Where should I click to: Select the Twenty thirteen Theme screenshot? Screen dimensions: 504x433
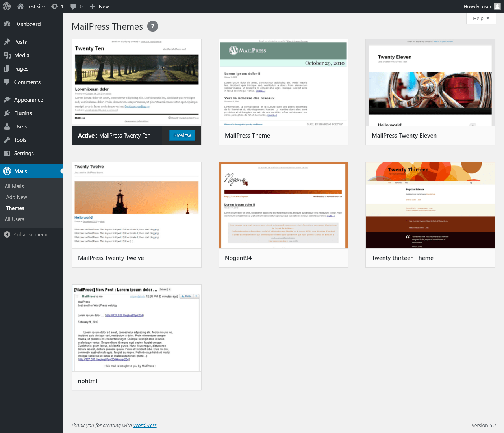pyautogui.click(x=430, y=205)
